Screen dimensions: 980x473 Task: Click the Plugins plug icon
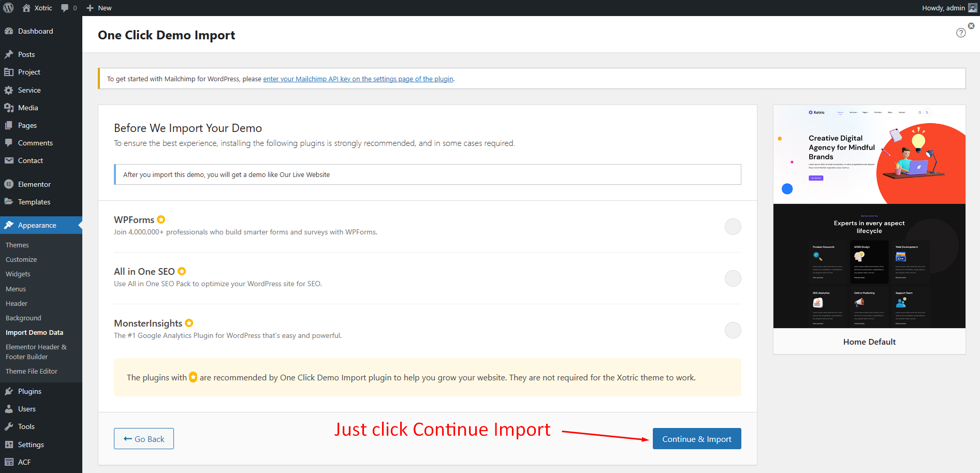pos(9,391)
